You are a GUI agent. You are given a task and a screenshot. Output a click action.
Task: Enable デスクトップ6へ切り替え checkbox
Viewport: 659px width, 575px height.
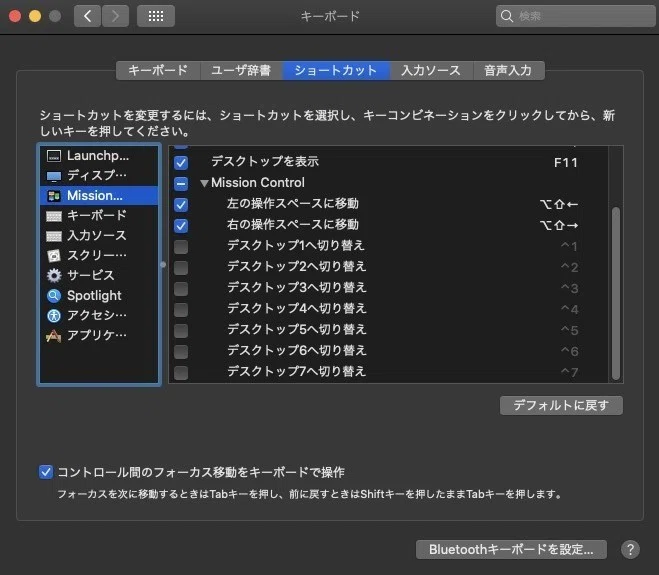(181, 351)
